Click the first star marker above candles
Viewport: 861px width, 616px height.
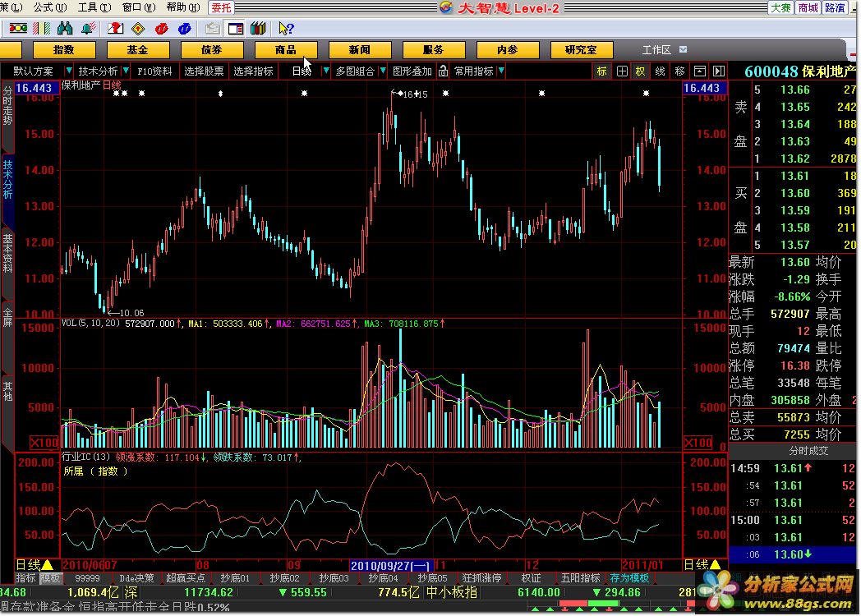[x=116, y=94]
